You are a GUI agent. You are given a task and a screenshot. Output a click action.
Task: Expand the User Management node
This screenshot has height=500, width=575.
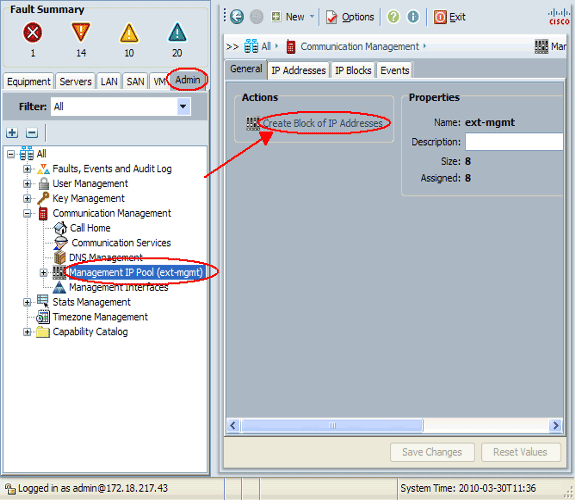27,184
